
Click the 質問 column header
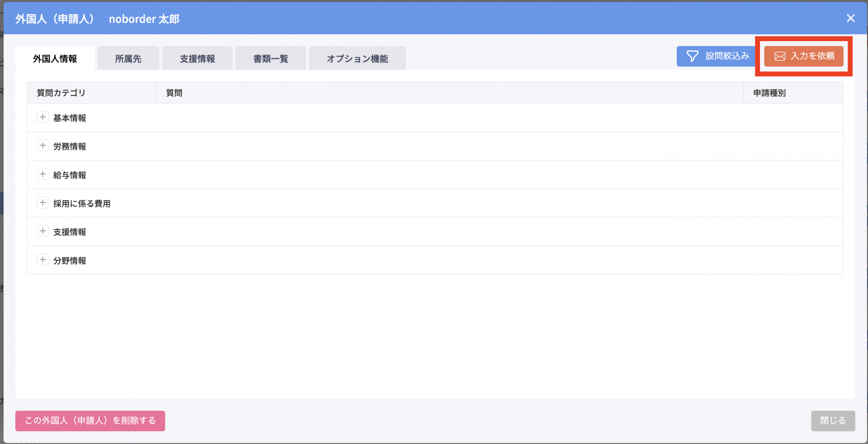174,93
